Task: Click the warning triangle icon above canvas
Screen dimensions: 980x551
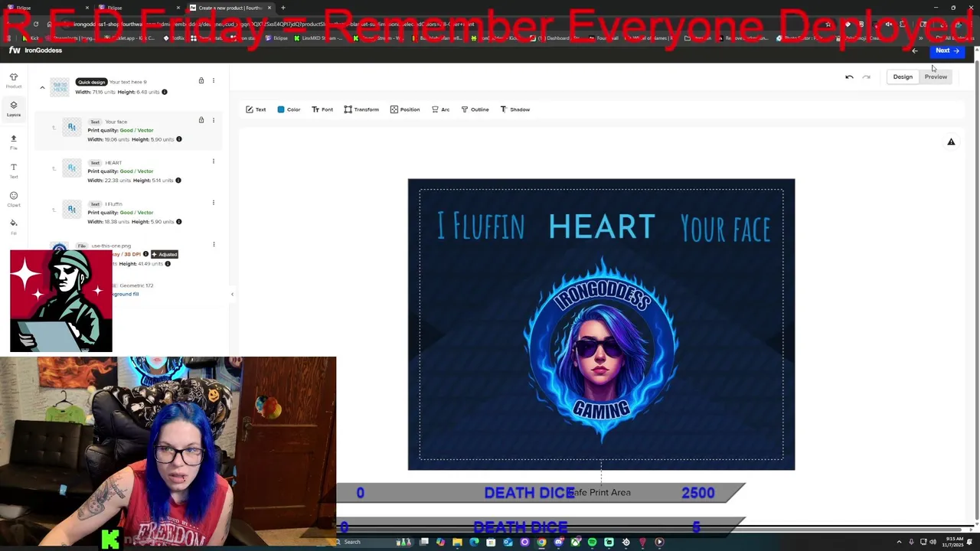Action: [951, 142]
